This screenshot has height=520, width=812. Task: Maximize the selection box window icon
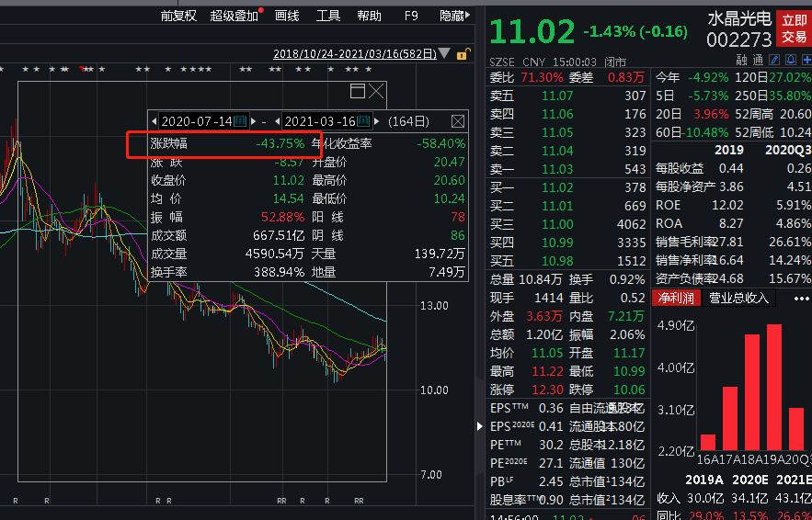coord(358,91)
